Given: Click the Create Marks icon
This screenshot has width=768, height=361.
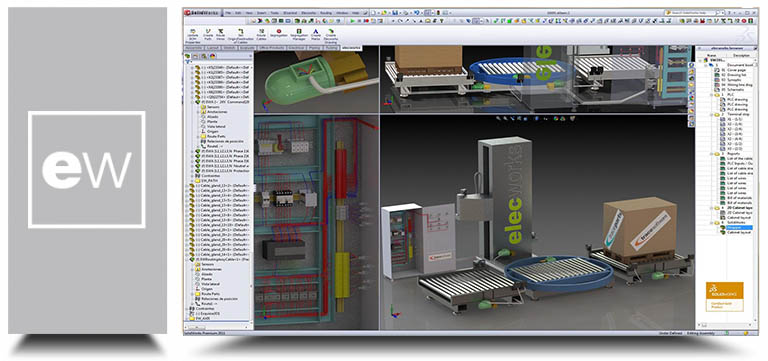Looking at the screenshot, I should point(315,31).
